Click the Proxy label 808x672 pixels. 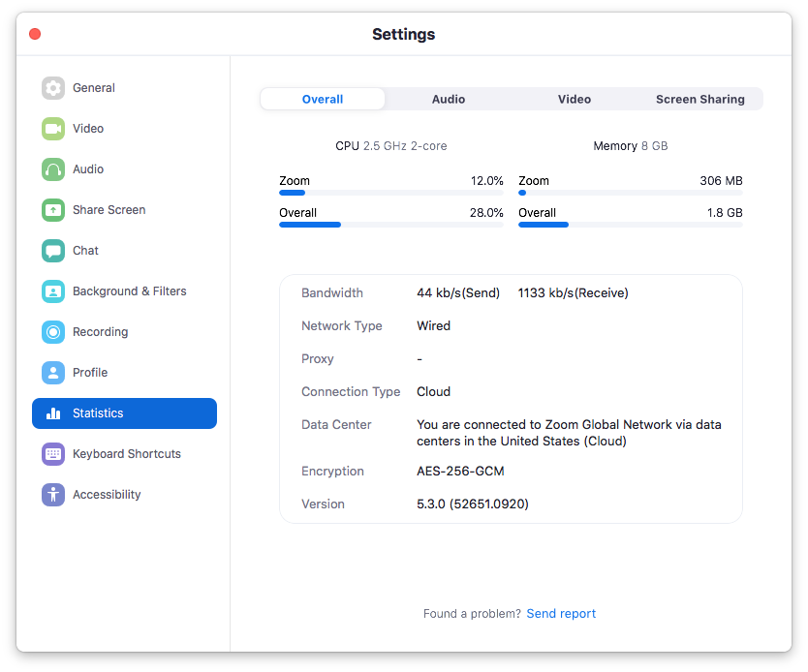[318, 359]
